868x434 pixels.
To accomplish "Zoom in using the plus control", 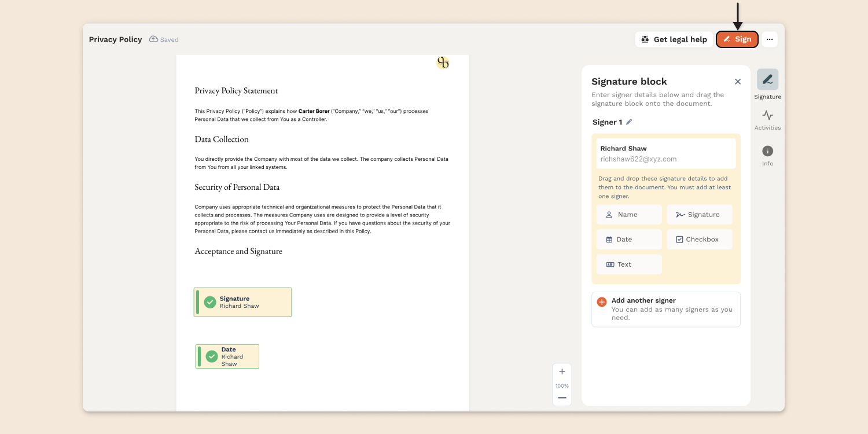I will tap(561, 371).
